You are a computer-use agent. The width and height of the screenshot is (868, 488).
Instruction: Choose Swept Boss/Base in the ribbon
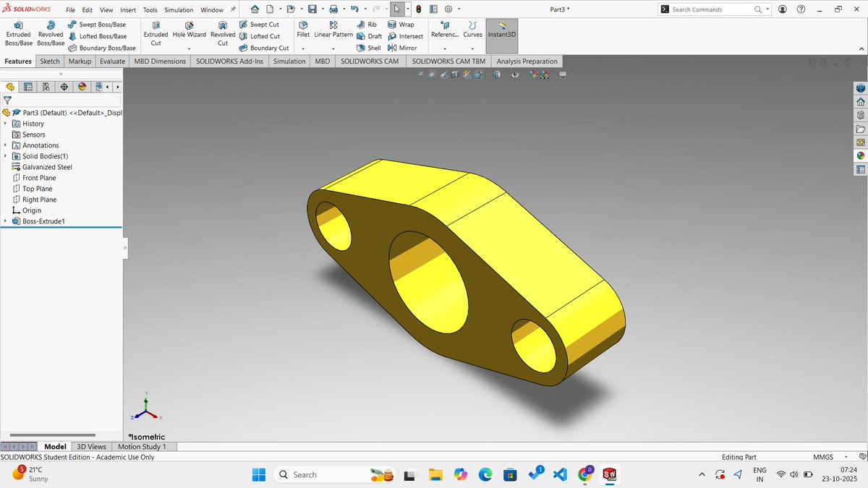97,24
